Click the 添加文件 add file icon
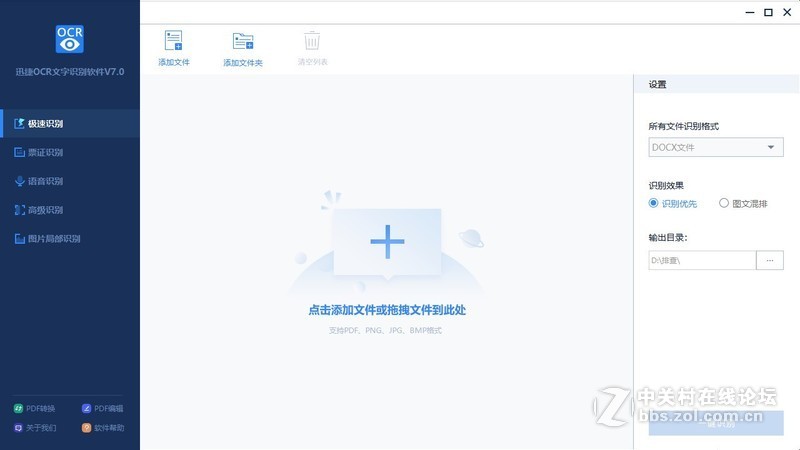The height and width of the screenshot is (450, 800). point(173,40)
